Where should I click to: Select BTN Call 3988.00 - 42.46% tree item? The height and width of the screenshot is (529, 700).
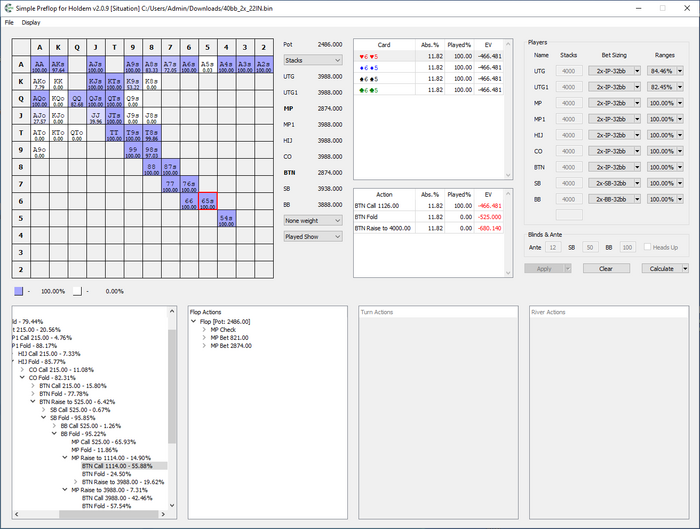click(x=117, y=498)
